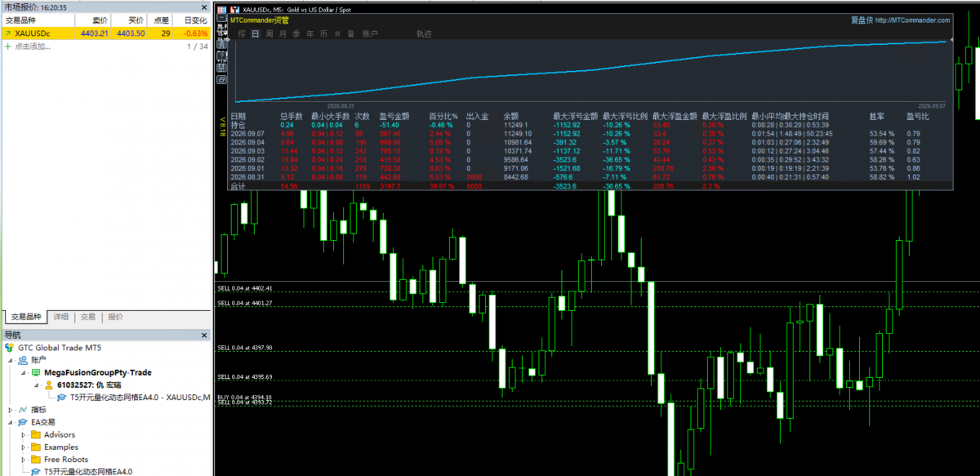980x476 pixels.
Task: Click the gold arrow icon beside XAUUSDc symbol
Action: click(8, 33)
